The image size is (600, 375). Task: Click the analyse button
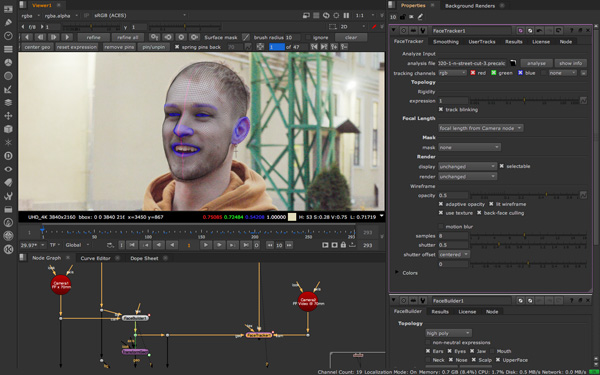pyautogui.click(x=536, y=63)
